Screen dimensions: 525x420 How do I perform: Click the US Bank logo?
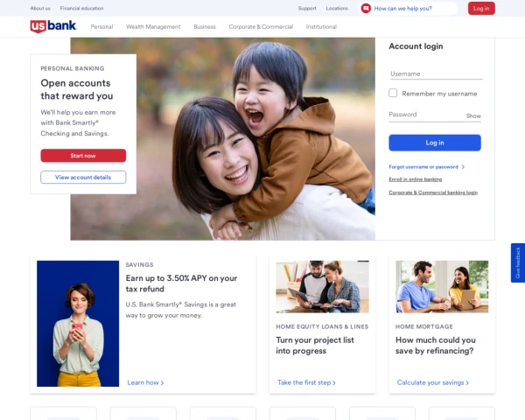(53, 26)
